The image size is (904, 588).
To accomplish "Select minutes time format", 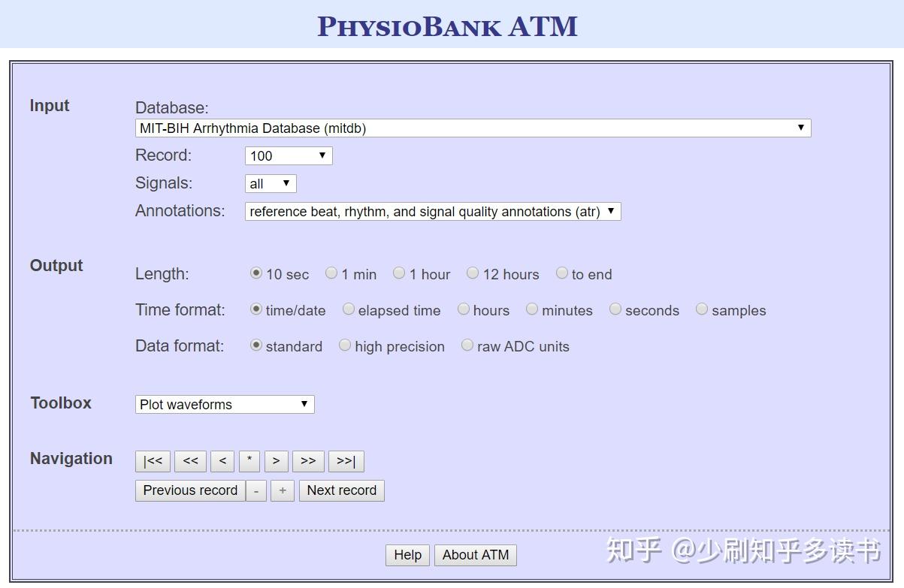I will point(532,309).
